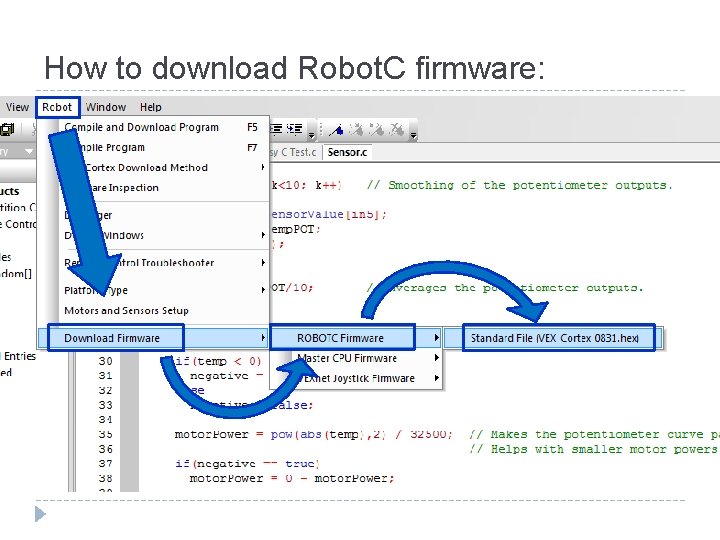Open the View menu
720x540 pixels.
[x=17, y=107]
